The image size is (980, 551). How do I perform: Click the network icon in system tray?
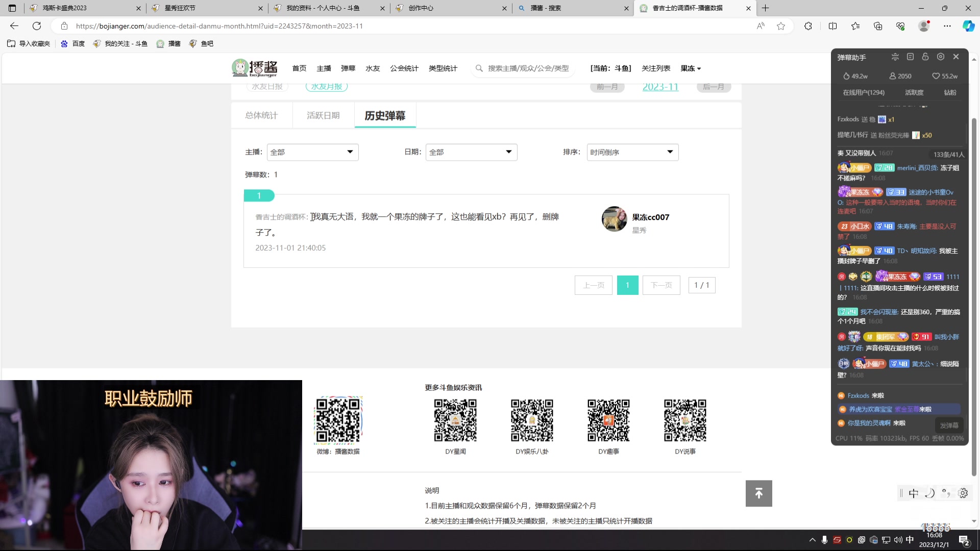point(886,540)
